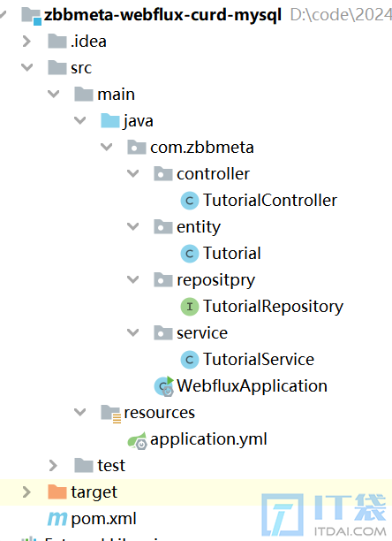This screenshot has width=392, height=541.
Task: Click the WebfluxApplication Spring Boot run icon
Action: pyautogui.click(x=164, y=386)
